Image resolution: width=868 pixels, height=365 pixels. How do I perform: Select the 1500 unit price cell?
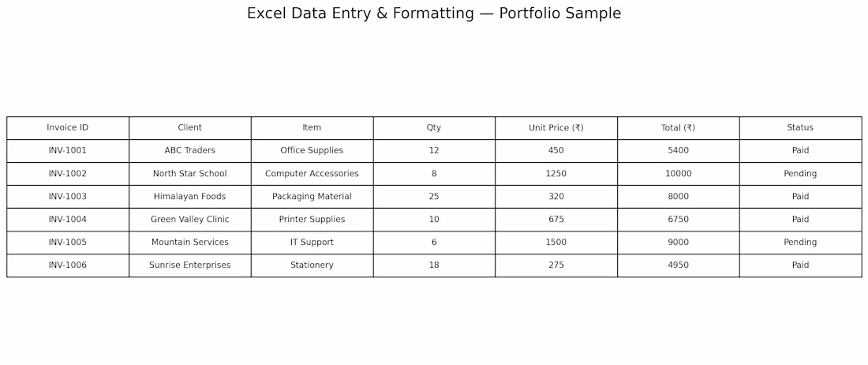556,243
